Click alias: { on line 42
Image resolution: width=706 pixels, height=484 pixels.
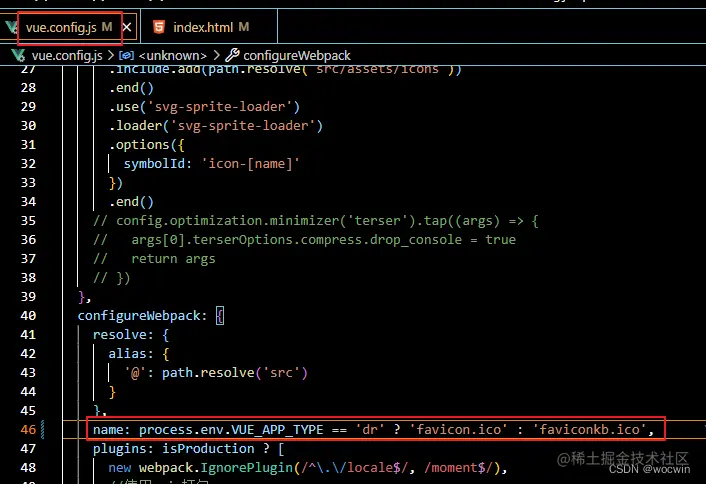click(x=139, y=353)
